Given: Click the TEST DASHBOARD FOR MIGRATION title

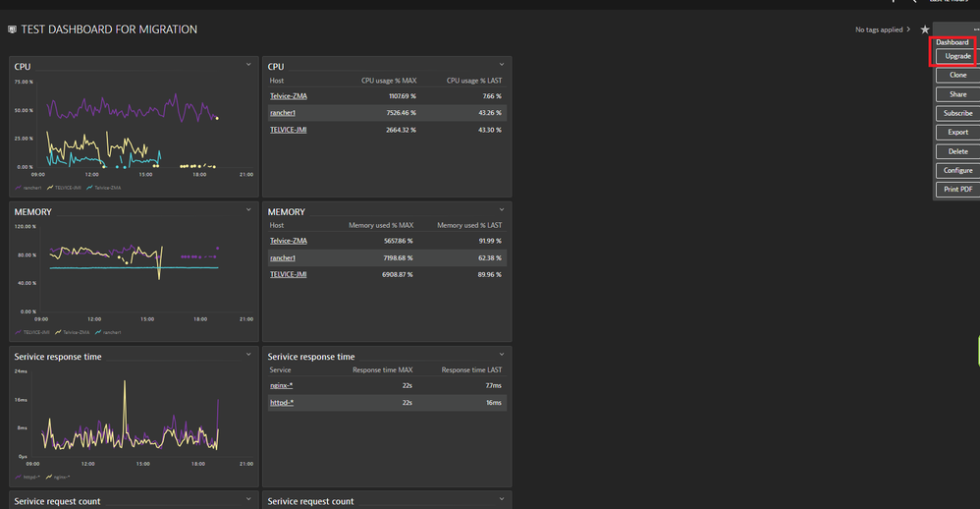Looking at the screenshot, I should click(109, 29).
